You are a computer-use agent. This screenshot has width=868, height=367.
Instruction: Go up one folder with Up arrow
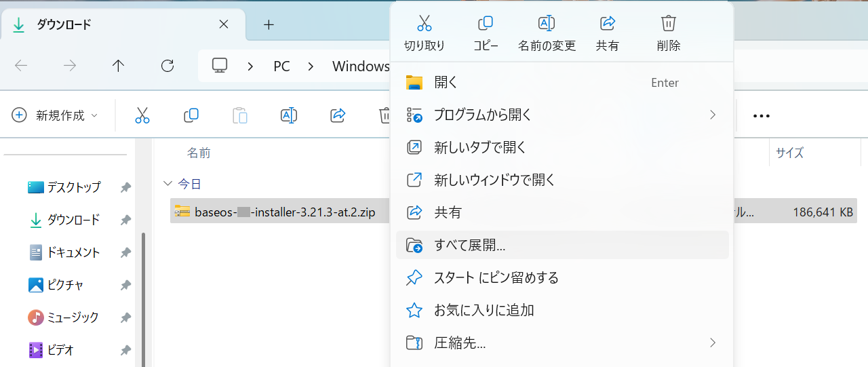coord(119,66)
